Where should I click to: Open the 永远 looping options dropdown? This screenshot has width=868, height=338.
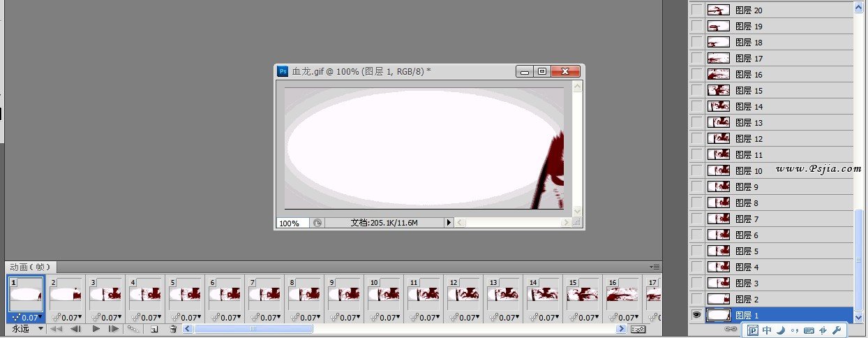pos(27,328)
